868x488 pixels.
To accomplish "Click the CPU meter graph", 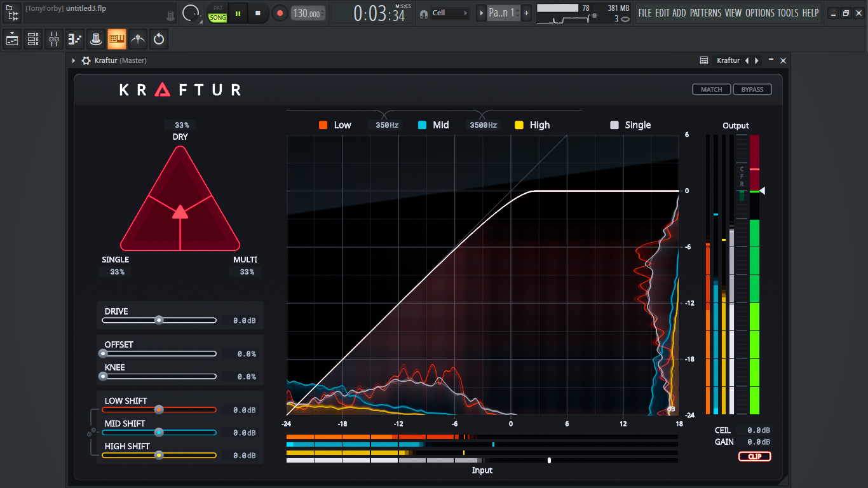I will [x=564, y=18].
